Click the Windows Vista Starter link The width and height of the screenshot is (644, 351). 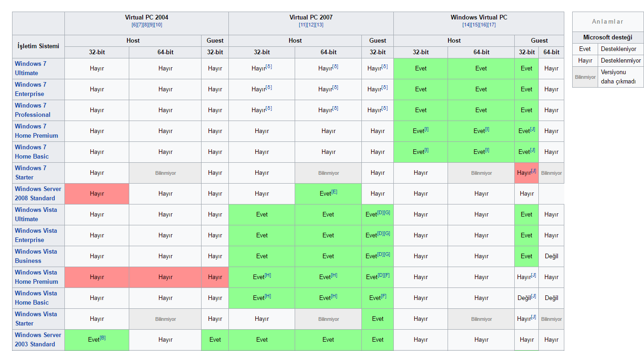(x=36, y=319)
